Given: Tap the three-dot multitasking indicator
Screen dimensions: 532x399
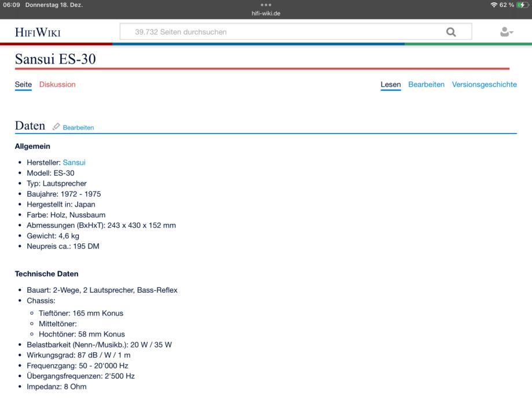Looking at the screenshot, I should coord(266,5).
